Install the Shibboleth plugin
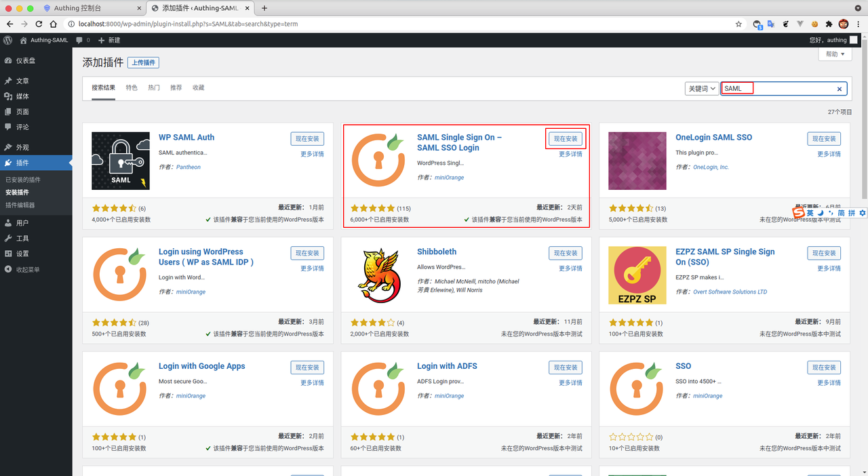Image resolution: width=868 pixels, height=476 pixels. [566, 253]
